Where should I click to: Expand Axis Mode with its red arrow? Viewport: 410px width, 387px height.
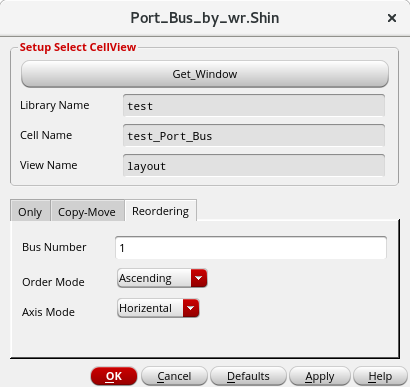(191, 308)
